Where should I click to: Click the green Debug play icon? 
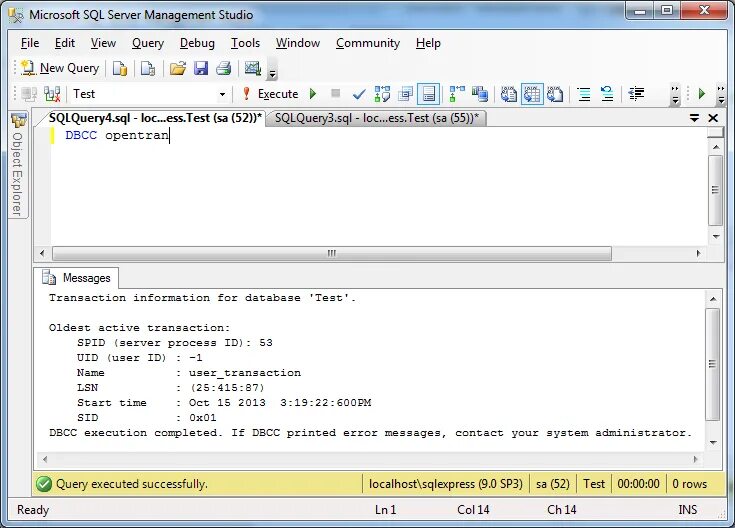(x=313, y=94)
